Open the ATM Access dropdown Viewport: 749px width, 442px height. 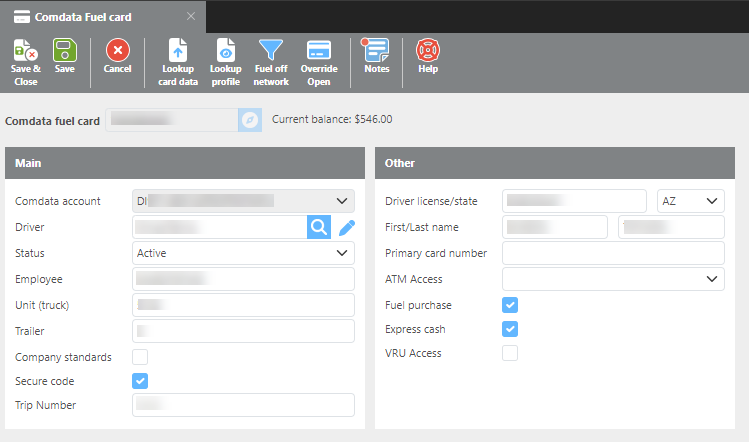pos(613,279)
